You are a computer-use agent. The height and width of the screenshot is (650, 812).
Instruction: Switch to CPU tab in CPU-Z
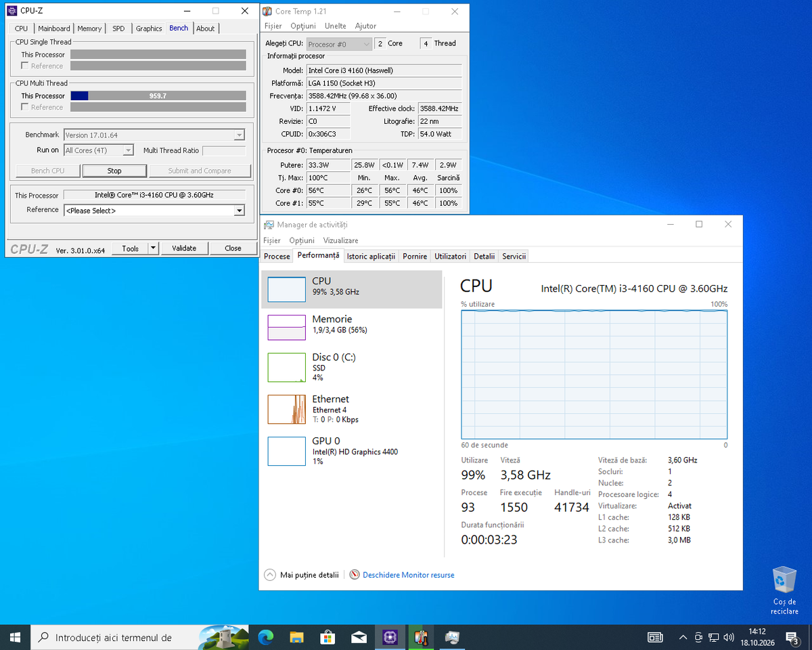[x=22, y=28]
